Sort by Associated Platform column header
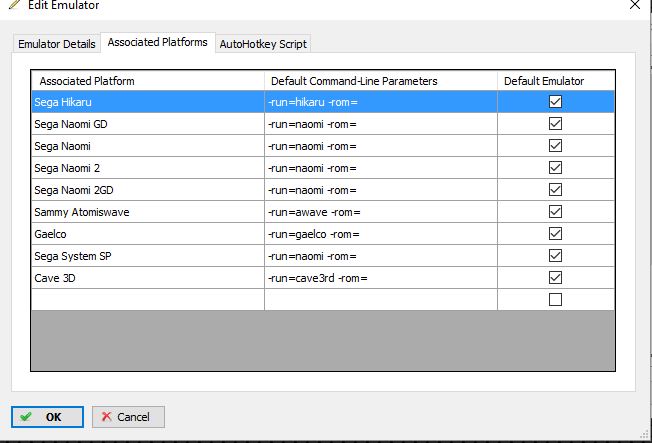This screenshot has height=443, width=652. pos(148,81)
